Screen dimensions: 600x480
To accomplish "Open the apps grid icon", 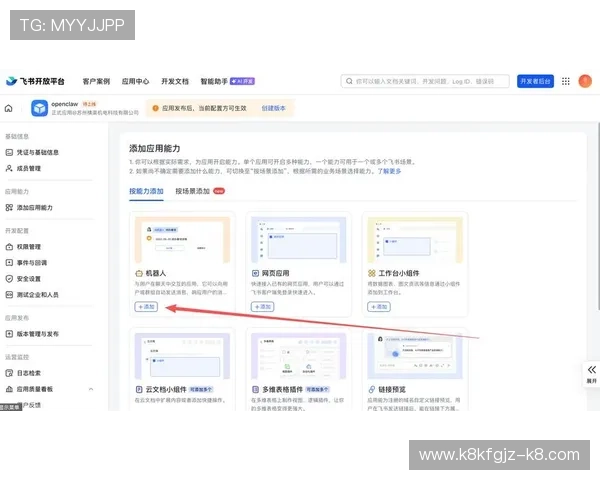I will point(566,81).
